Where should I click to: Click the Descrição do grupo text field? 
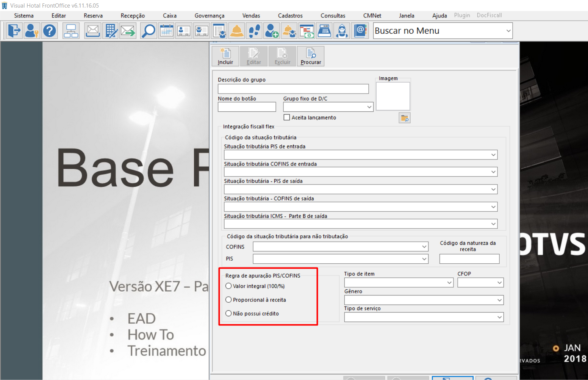click(x=293, y=89)
